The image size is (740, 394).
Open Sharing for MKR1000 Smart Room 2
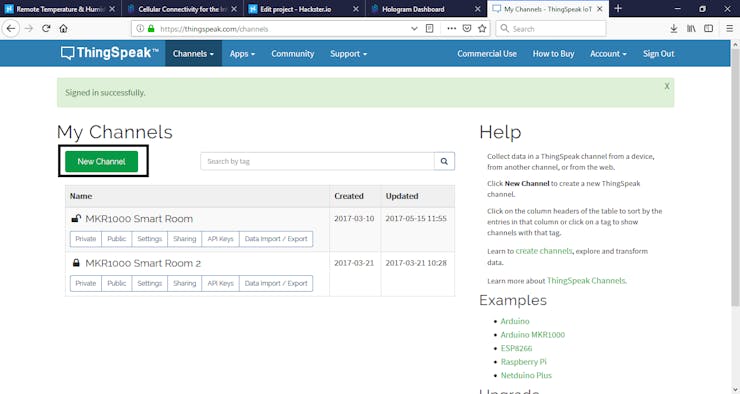[x=184, y=283]
